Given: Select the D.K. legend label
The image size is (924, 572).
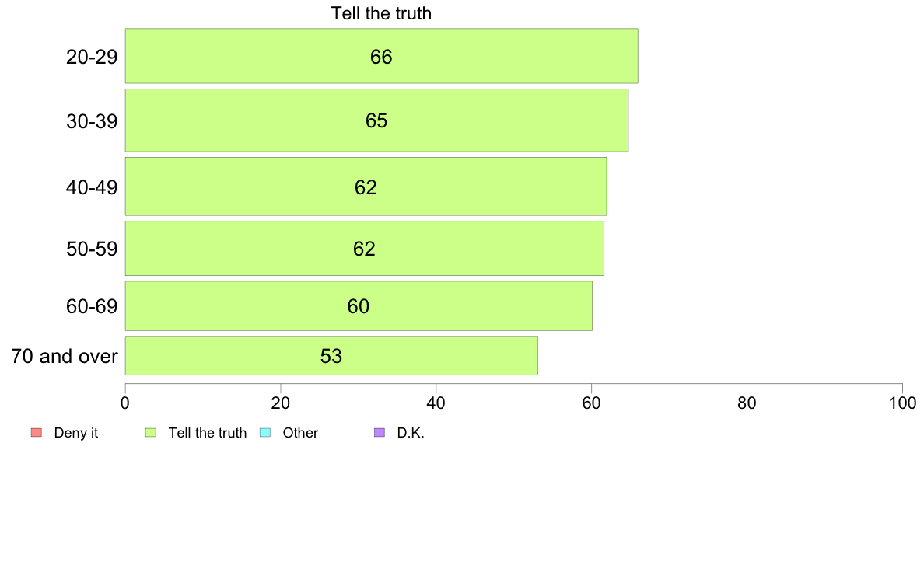Looking at the screenshot, I should click(411, 433).
